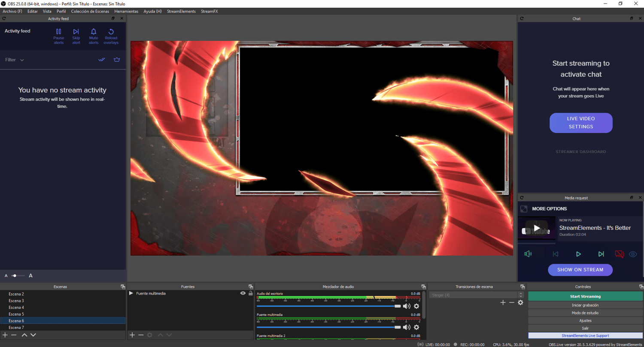Open settings gear for Audio del escritorio
Screen dimensions: 644x347
point(416,306)
